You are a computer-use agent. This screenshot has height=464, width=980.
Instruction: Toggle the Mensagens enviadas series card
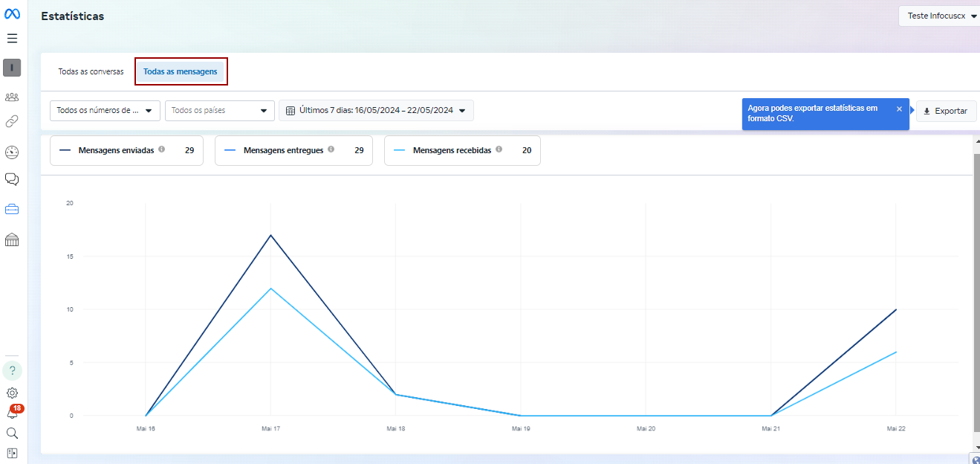pyautogui.click(x=126, y=150)
